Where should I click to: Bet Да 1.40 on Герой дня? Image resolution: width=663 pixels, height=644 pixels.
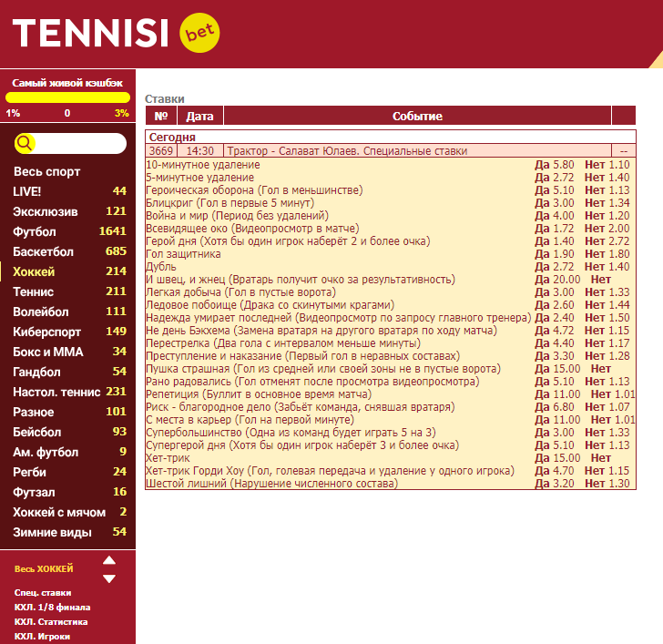(x=555, y=241)
